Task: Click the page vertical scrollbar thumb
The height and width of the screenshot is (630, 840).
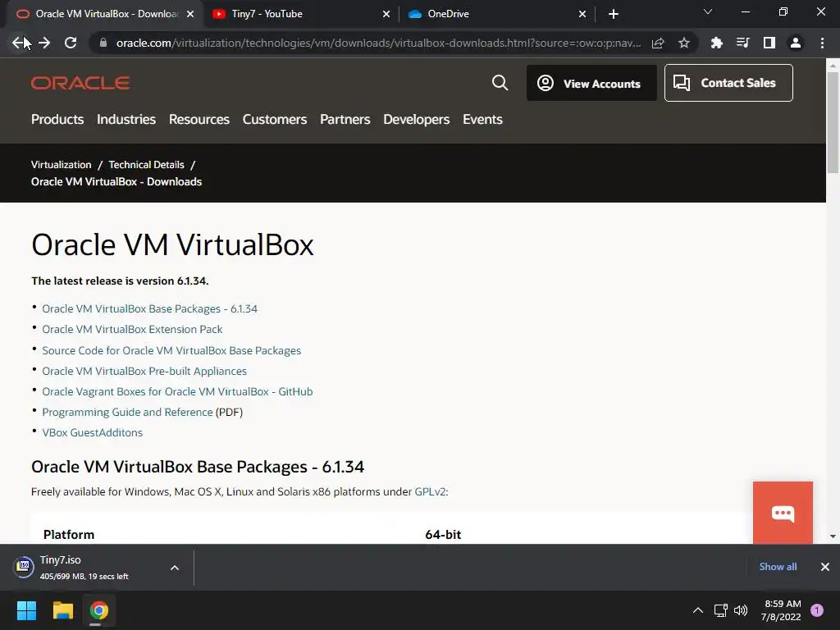Action: click(x=833, y=122)
